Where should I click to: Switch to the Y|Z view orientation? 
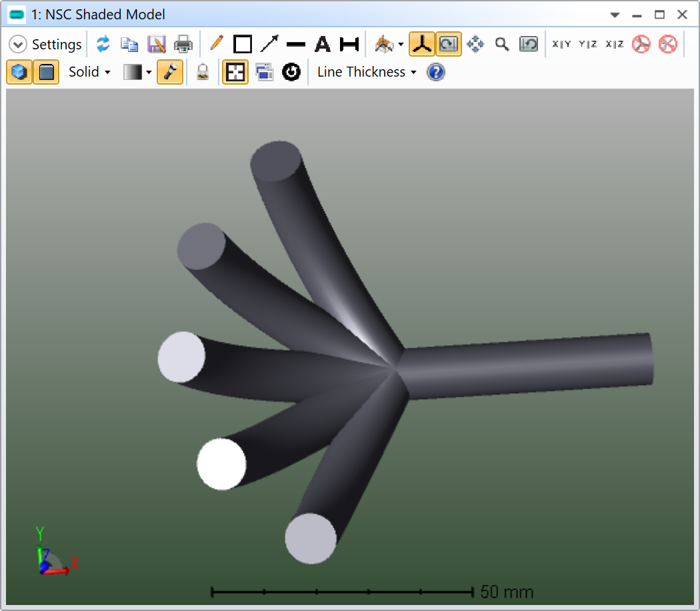coord(588,45)
